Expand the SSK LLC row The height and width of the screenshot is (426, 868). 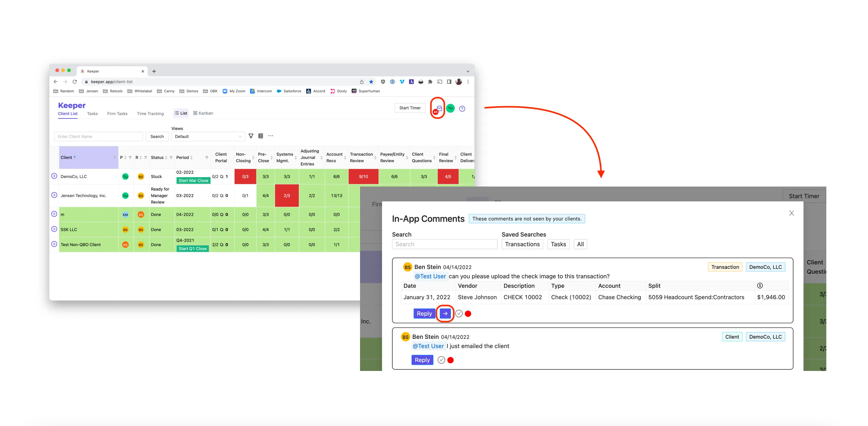point(54,229)
